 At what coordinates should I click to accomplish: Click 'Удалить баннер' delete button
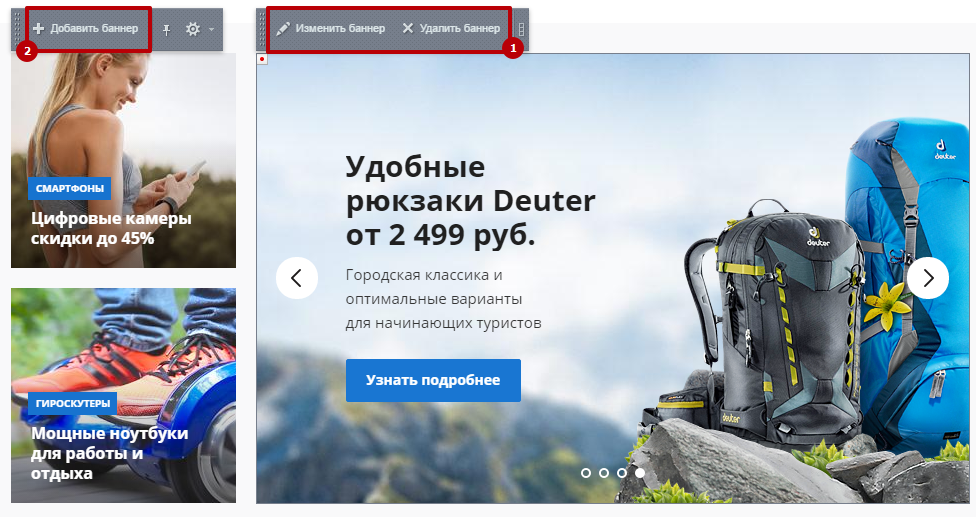point(451,29)
